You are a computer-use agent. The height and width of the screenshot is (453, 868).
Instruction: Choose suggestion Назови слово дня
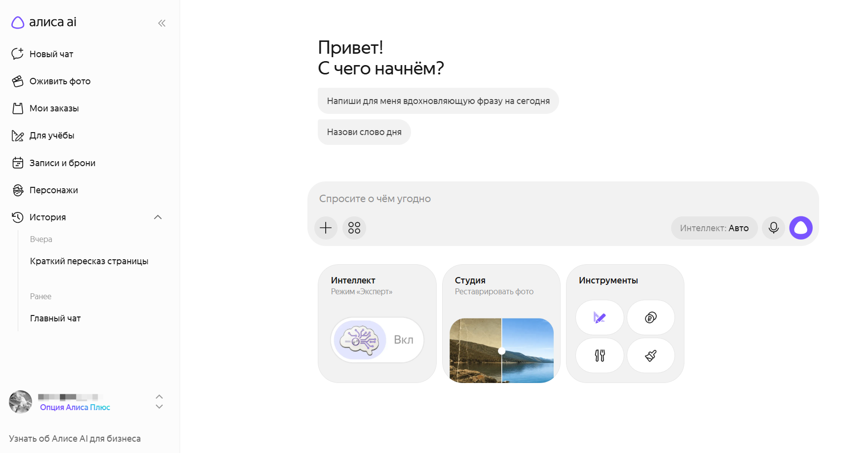tap(364, 132)
